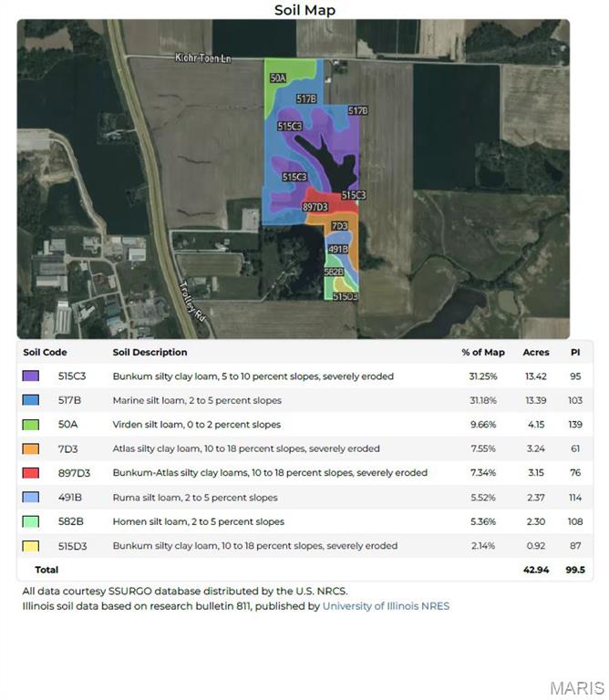Viewport: 609px width, 700px height.
Task: Click the 50A label on the map
Action: point(278,79)
